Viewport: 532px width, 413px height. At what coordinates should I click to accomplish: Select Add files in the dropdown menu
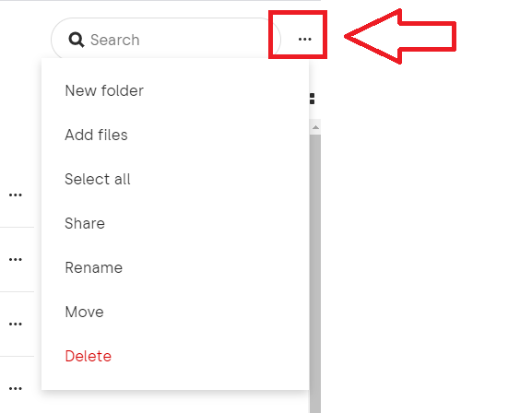96,136
